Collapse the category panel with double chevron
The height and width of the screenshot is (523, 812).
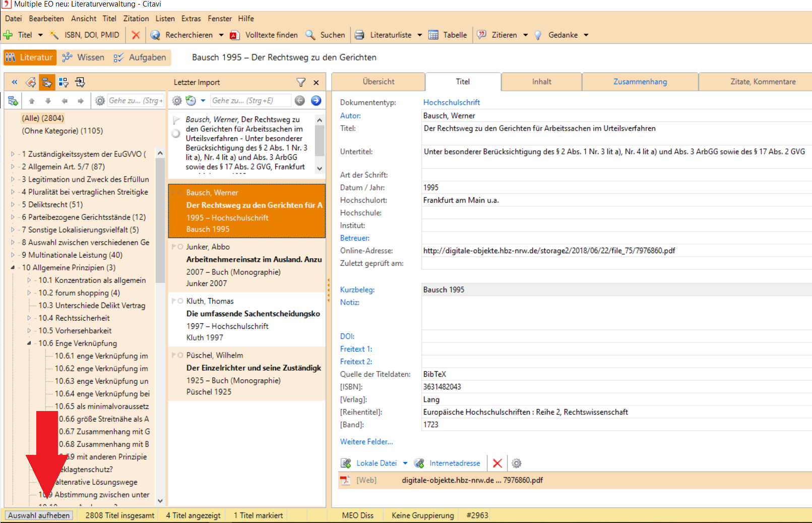pos(15,82)
